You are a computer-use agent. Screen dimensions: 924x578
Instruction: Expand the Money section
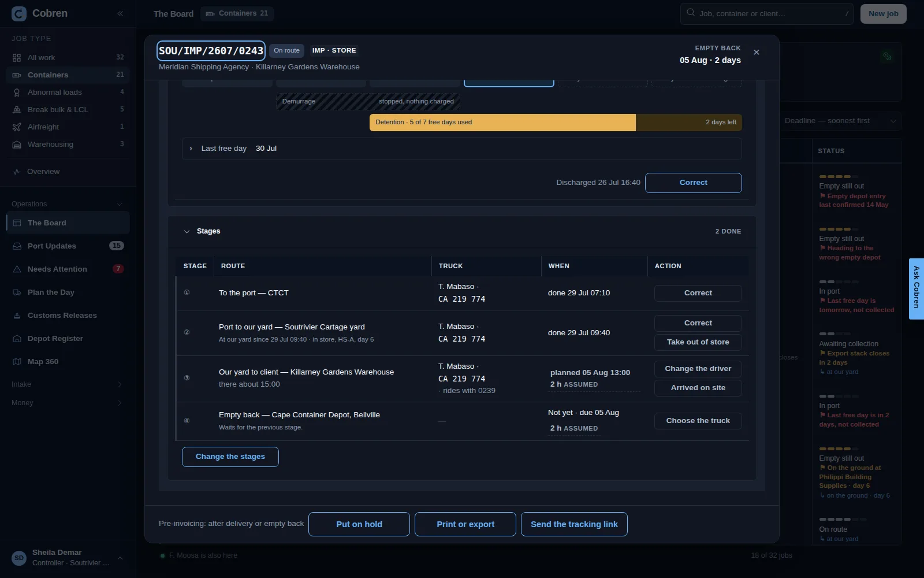pyautogui.click(x=68, y=402)
